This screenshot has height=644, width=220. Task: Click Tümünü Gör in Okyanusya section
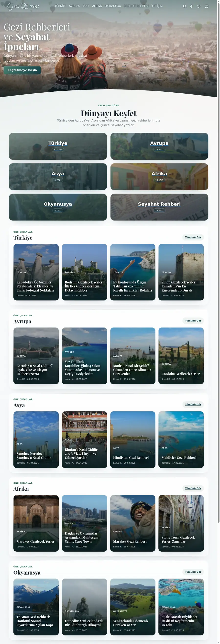point(193,572)
